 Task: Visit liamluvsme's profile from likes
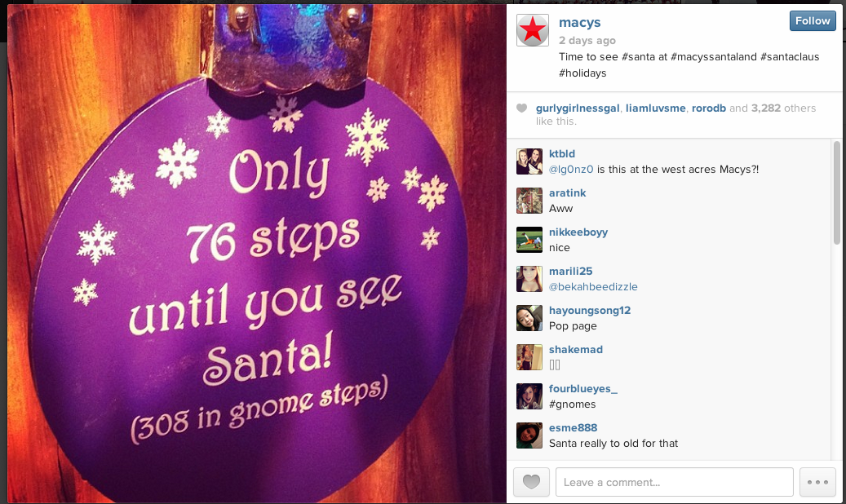656,108
